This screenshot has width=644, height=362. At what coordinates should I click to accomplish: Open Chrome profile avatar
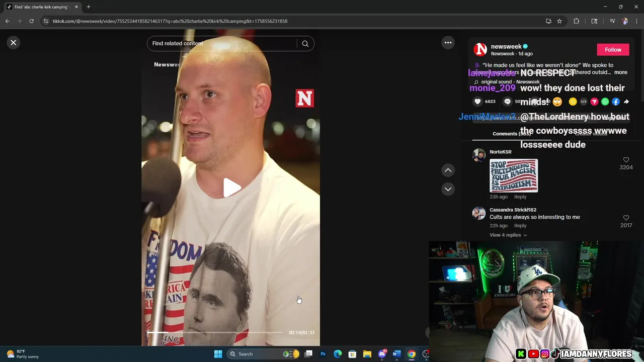625,21
